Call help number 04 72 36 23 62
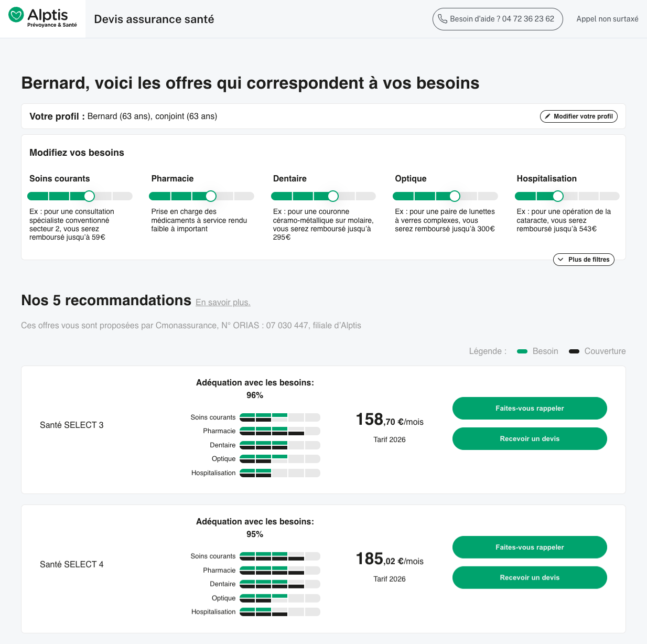This screenshot has height=644, width=647. (x=498, y=19)
